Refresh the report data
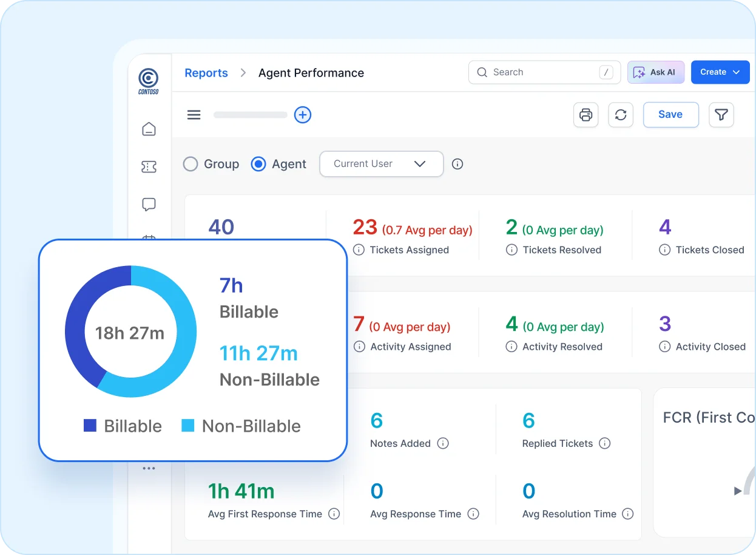The image size is (756, 555). (621, 115)
